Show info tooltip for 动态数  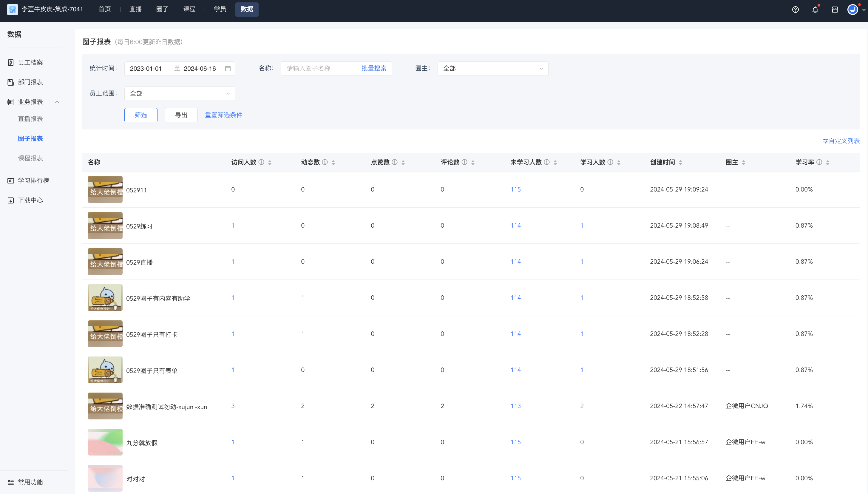click(x=325, y=162)
